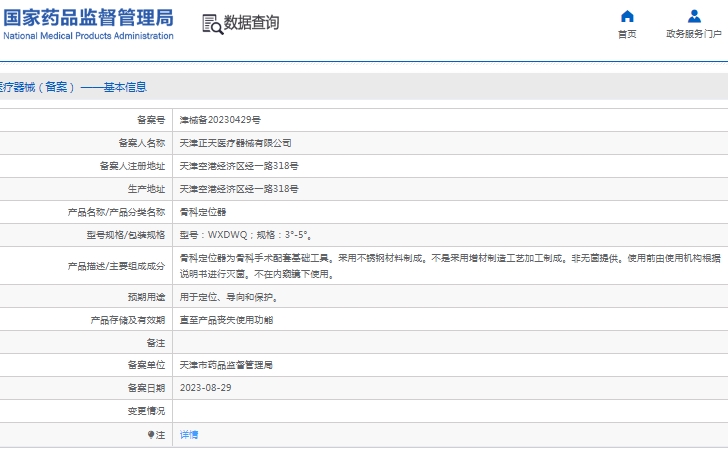
Task: Open the 详情 details link
Action: (x=189, y=435)
